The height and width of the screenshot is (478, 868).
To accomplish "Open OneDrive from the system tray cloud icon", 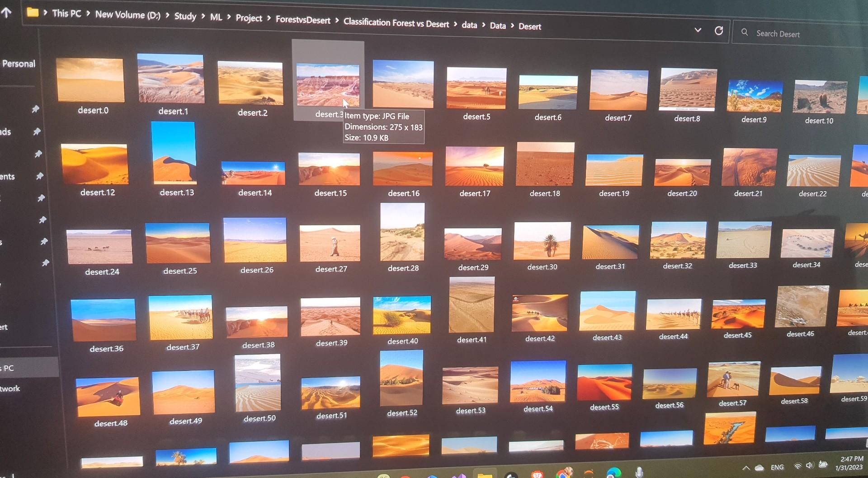I will tap(759, 468).
